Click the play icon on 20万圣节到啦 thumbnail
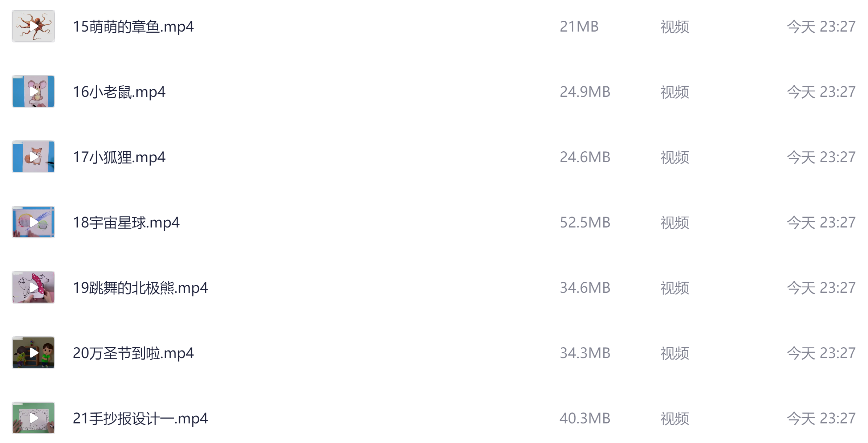Viewport: 868px width, 443px height. [x=33, y=353]
